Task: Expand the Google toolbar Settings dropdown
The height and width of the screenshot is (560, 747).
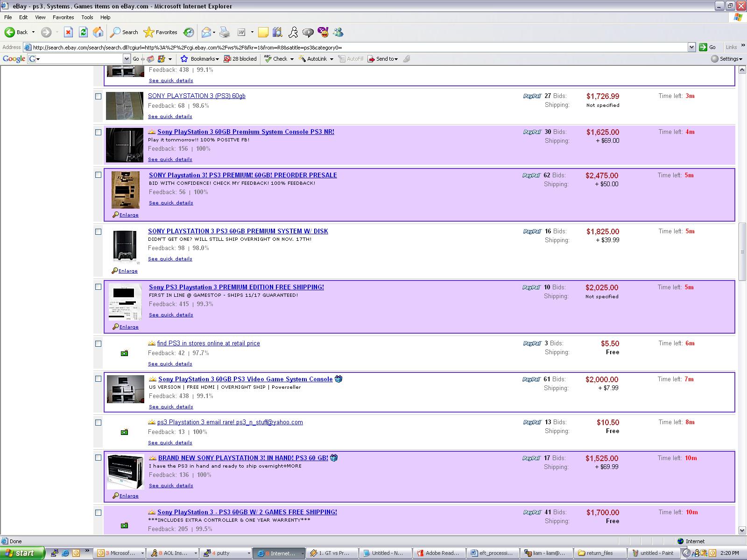Action: pos(726,59)
